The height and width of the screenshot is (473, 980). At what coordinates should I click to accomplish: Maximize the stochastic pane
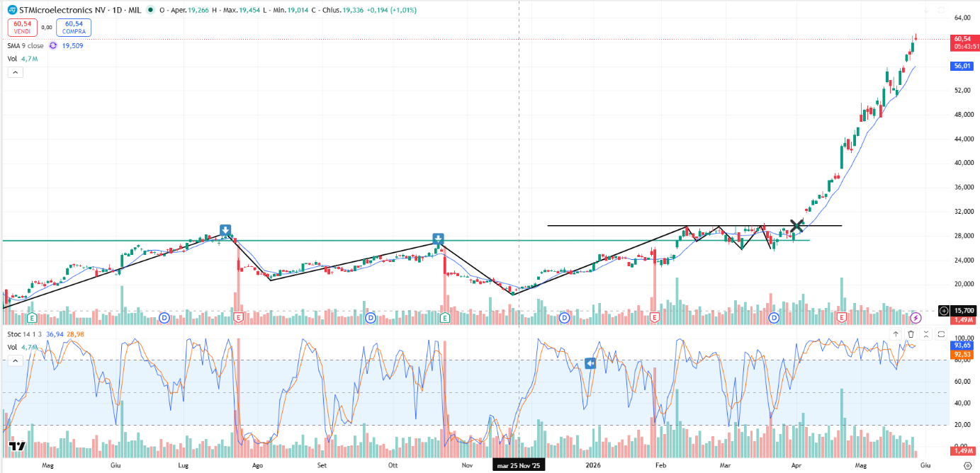(x=940, y=334)
